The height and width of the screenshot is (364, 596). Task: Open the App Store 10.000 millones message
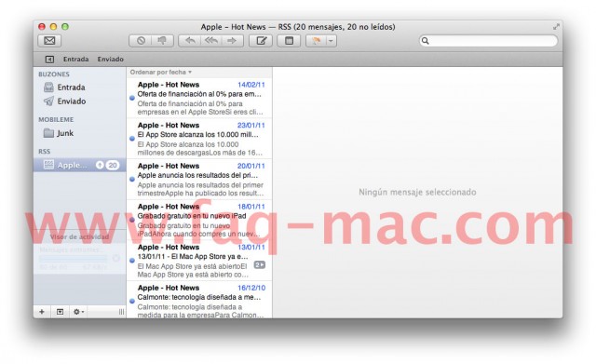pos(199,139)
